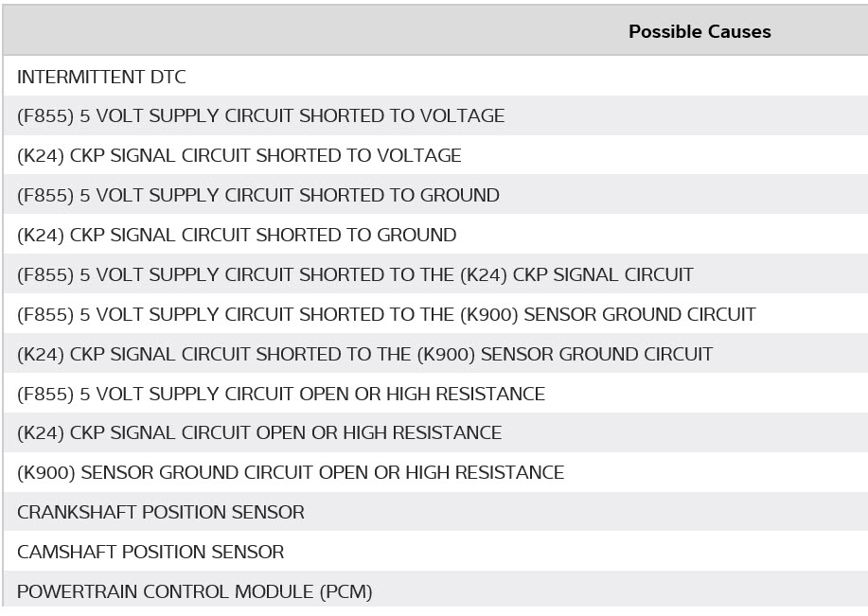Click the word CRANKSHAFT in the table
Image resolution: width=868 pixels, height=616 pixels.
[77, 513]
